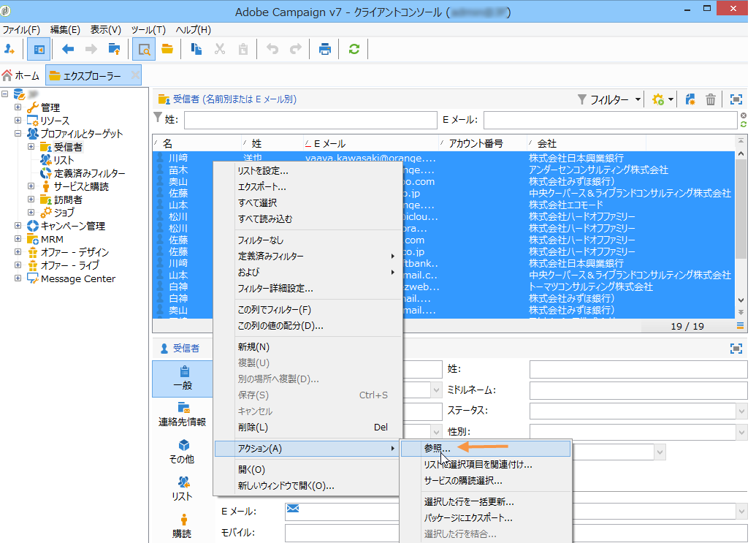Click the user connection toolbar icon
Viewport: 756px width, 543px height.
click(9, 49)
